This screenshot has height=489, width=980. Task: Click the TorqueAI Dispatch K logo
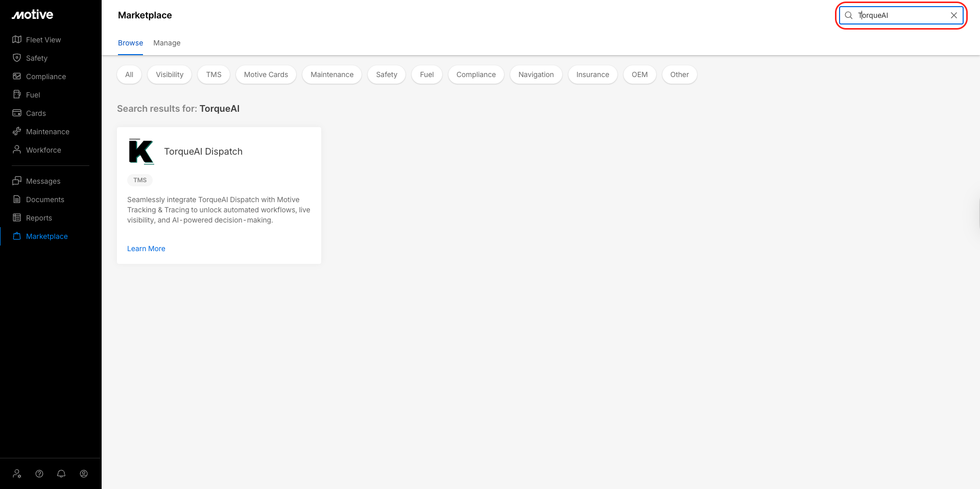point(141,152)
